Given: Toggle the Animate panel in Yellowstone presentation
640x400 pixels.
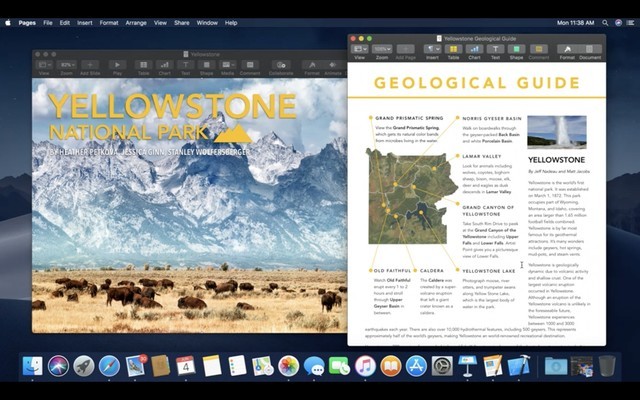Looking at the screenshot, I should pyautogui.click(x=334, y=65).
